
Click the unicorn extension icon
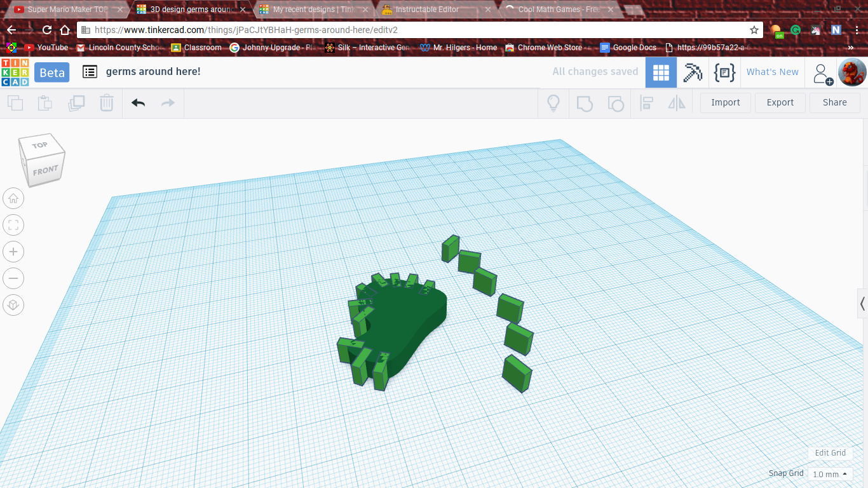tap(816, 30)
